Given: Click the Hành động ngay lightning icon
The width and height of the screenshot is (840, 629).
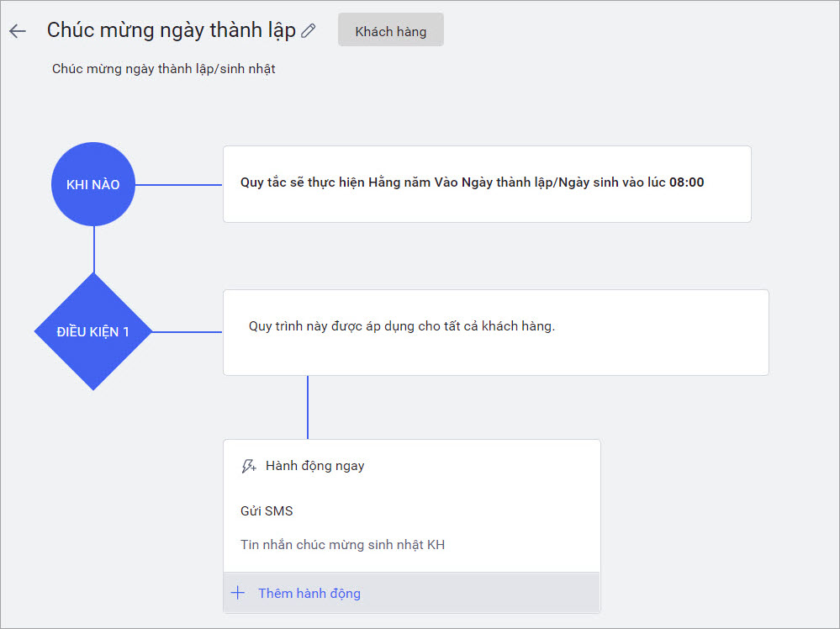Looking at the screenshot, I should pos(249,466).
